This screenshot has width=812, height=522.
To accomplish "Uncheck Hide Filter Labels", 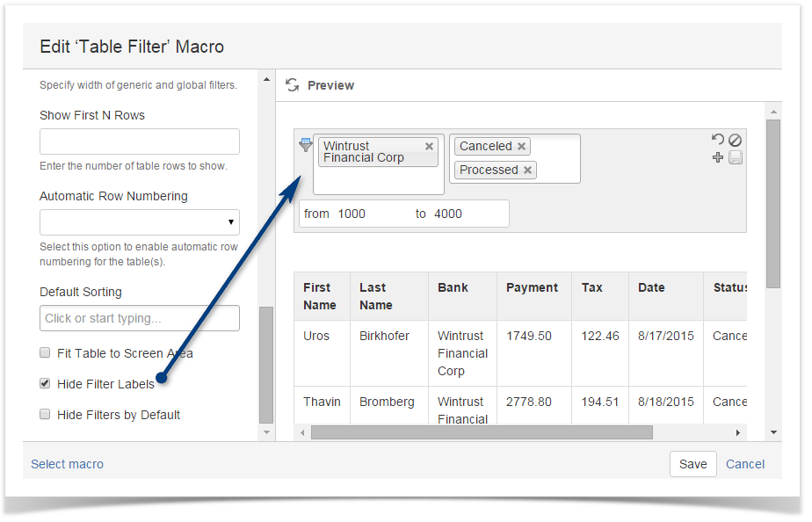I will (44, 382).
